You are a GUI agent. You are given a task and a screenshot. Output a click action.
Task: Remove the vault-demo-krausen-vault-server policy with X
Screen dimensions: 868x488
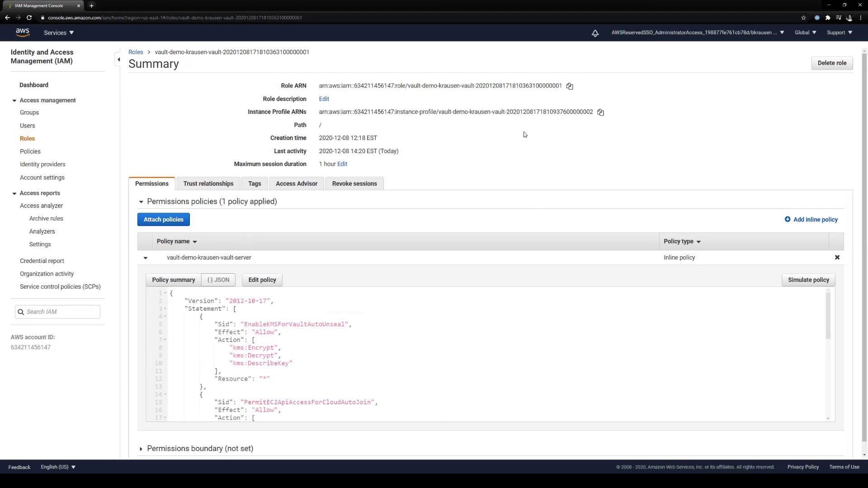click(x=837, y=258)
